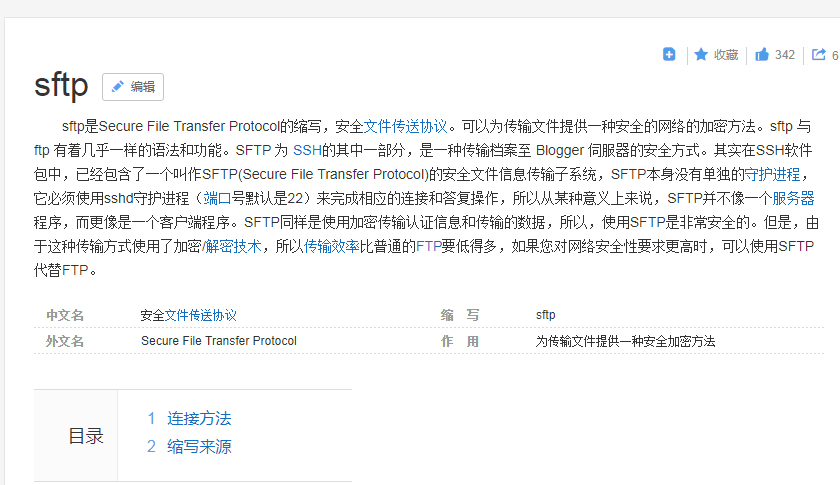
Task: Click the blue plus icon at top right
Action: pyautogui.click(x=669, y=54)
